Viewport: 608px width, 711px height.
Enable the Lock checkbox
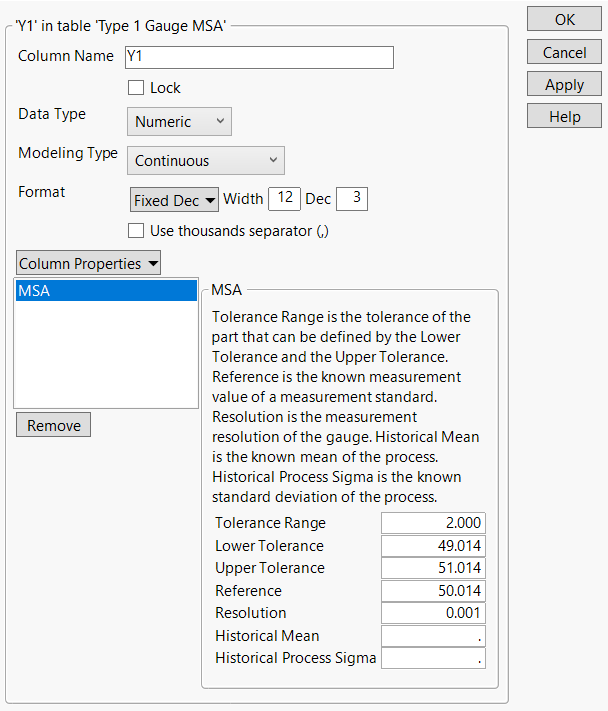137,88
